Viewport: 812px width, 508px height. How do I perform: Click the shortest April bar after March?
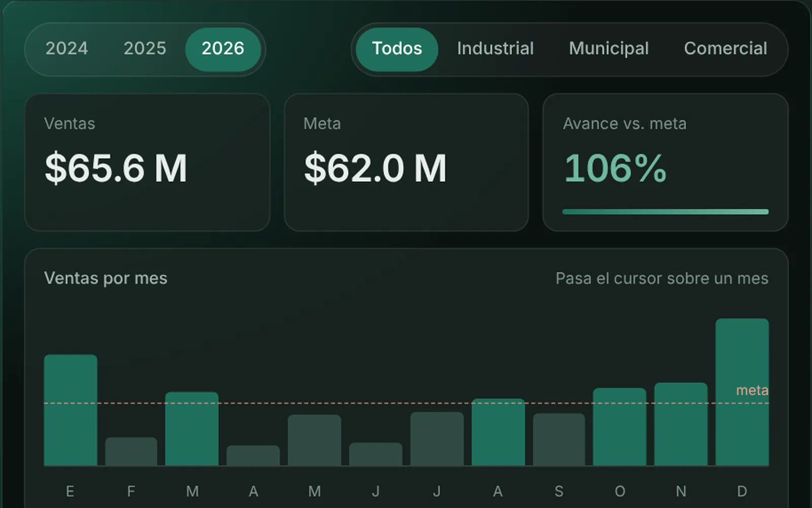[253, 456]
